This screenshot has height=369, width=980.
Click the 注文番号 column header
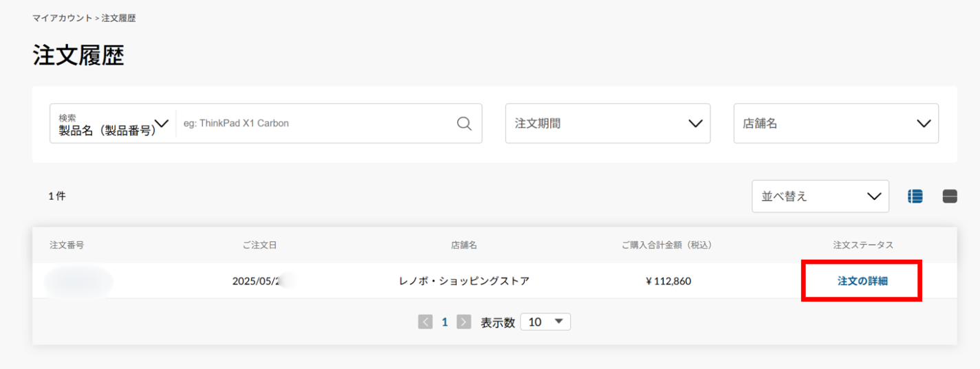pos(67,245)
